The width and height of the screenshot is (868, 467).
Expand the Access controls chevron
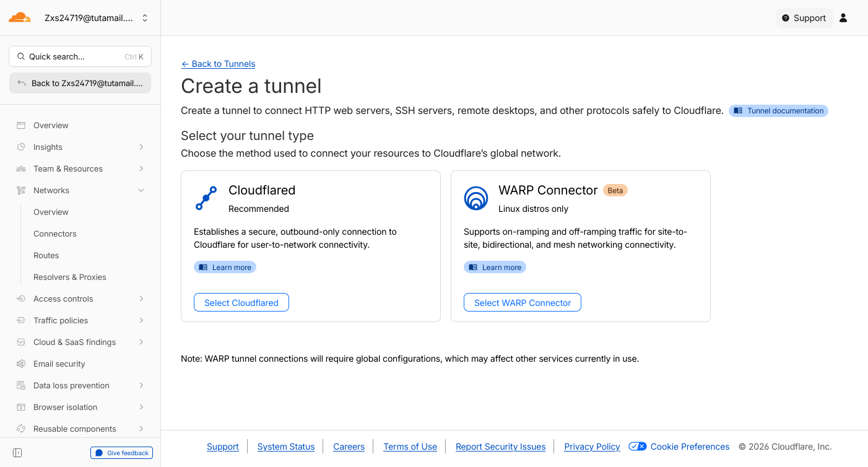tap(141, 299)
